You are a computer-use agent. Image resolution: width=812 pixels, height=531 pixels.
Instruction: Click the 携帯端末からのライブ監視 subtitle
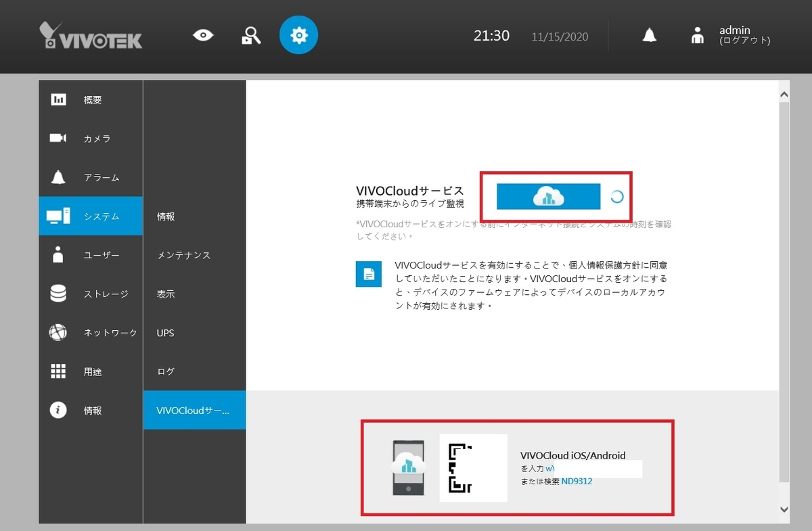pos(410,203)
